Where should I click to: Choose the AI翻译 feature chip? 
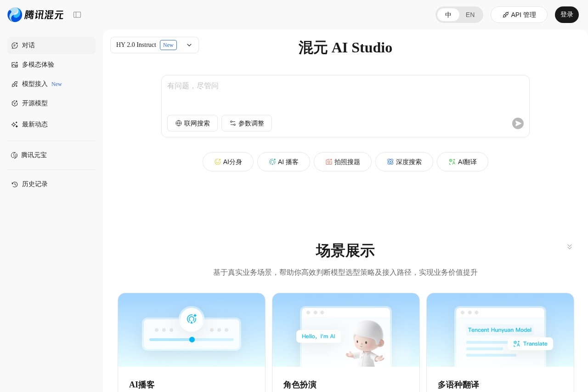click(463, 162)
